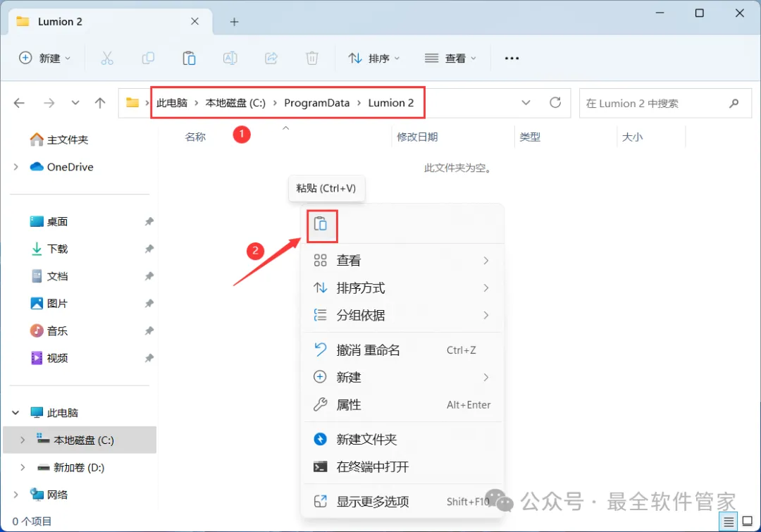
Task: Choose 新建文件夹 in context menu
Action: pos(402,439)
